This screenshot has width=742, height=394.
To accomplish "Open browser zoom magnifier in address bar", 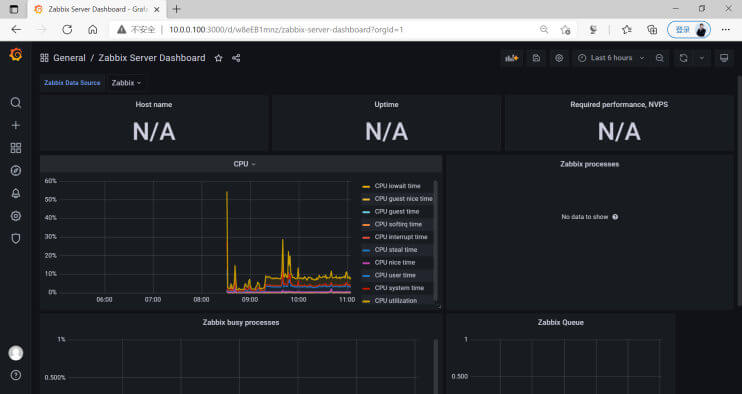I will pyautogui.click(x=544, y=29).
